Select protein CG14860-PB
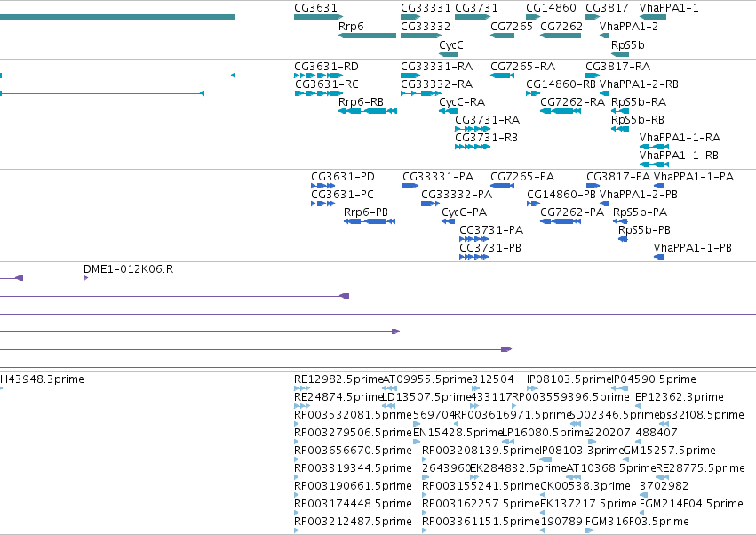 tap(561, 194)
